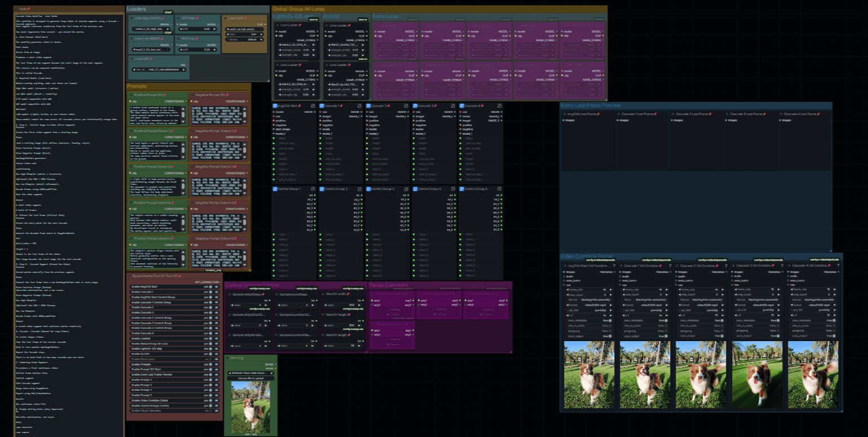
Task: Click the Control Group 4 node icon
Action: 415,189
